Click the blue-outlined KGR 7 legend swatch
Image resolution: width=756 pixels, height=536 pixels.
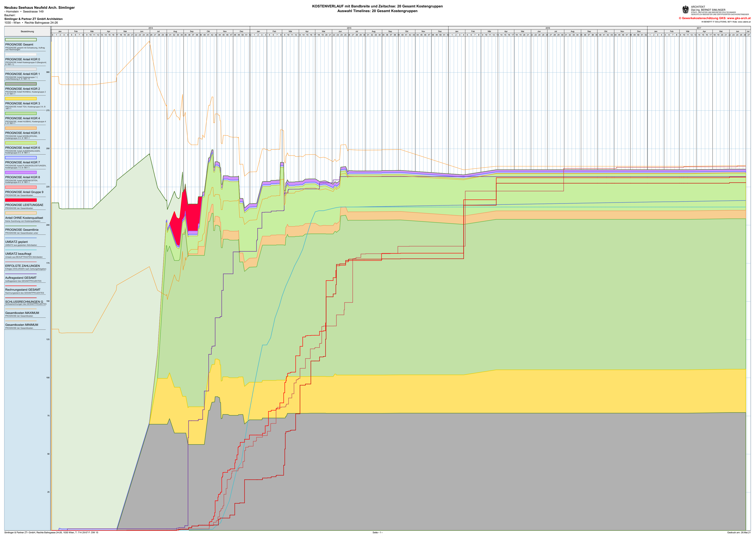pos(21,158)
